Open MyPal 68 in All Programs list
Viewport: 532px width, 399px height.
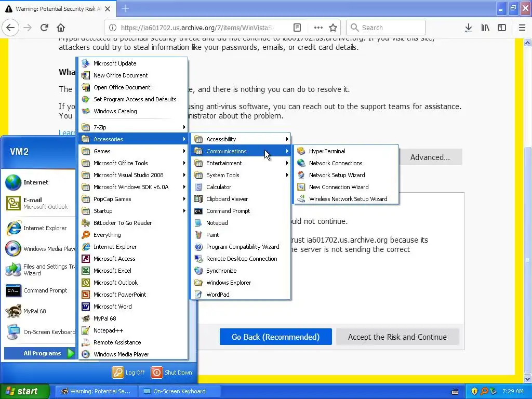(x=133, y=318)
